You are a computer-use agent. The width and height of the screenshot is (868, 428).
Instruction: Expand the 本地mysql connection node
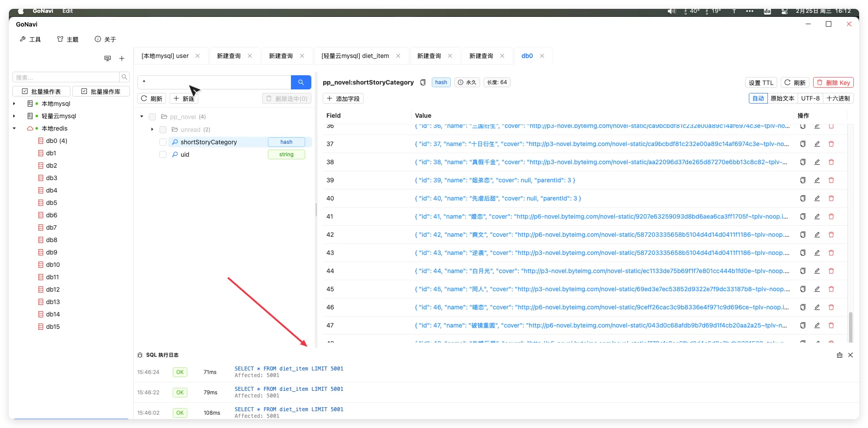tap(14, 104)
